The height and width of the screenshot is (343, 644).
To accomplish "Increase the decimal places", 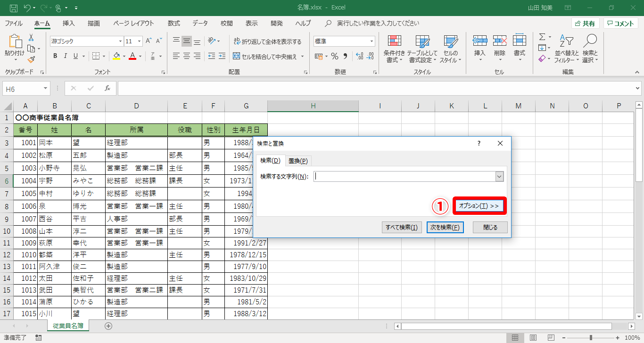I will coord(359,56).
